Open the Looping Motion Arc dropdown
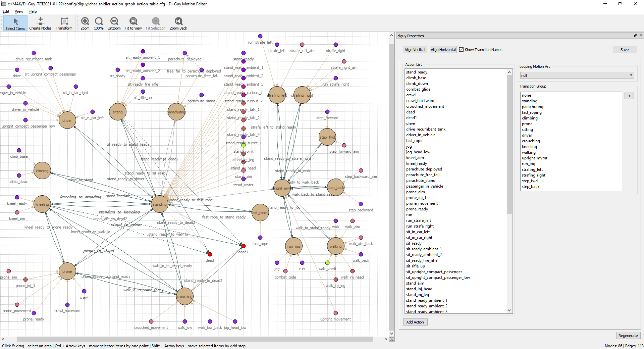Viewport: 644px width, 349px height. tap(577, 76)
